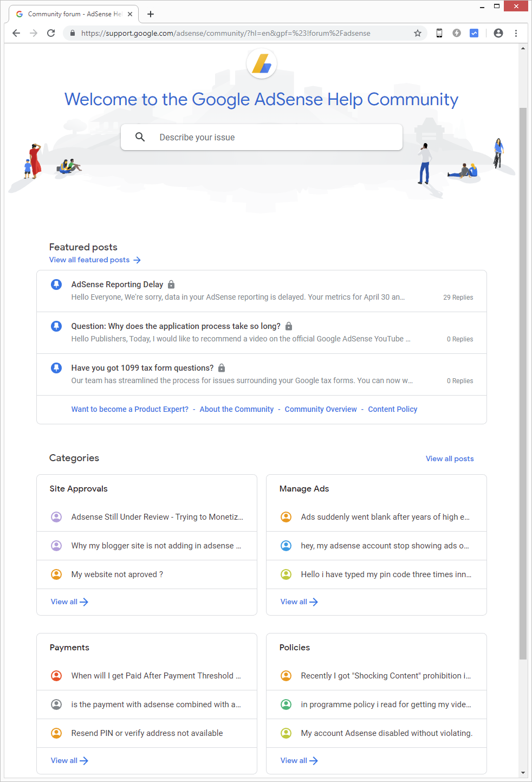
Task: Click pin icon beside 1099 tax form post
Action: [56, 368]
